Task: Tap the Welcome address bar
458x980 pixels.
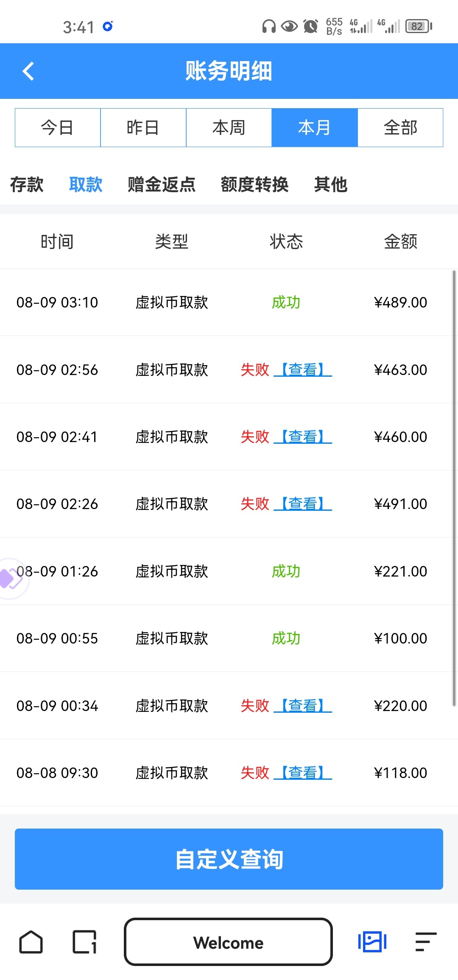Action: click(x=228, y=942)
